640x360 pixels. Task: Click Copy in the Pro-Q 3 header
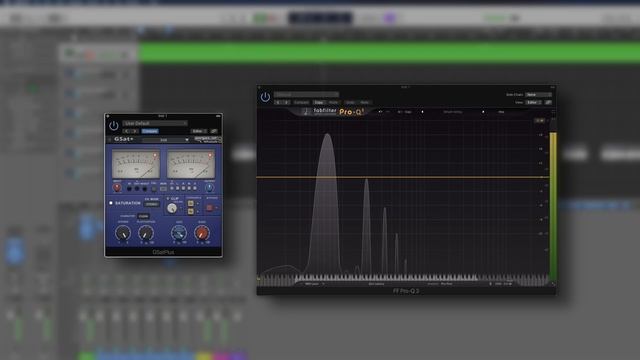(x=318, y=102)
